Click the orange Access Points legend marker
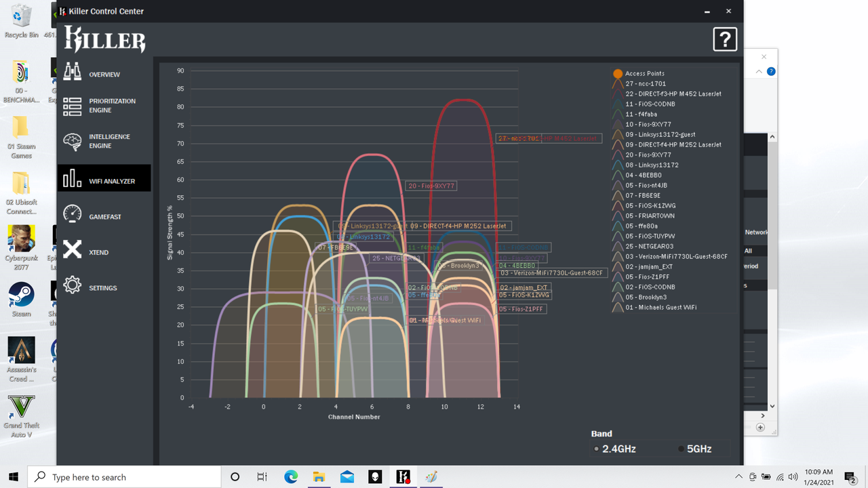 pos(618,74)
